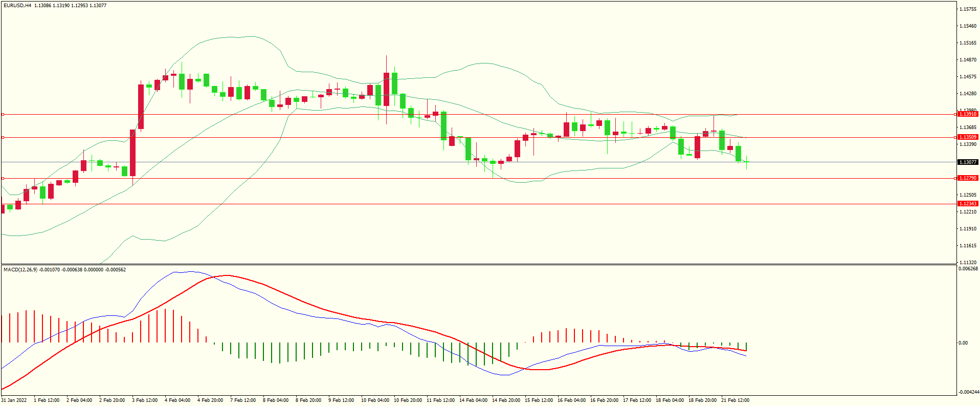This screenshot has height=406, width=980.
Task: Click the MACD scale value 0.006268
Action: (968, 269)
